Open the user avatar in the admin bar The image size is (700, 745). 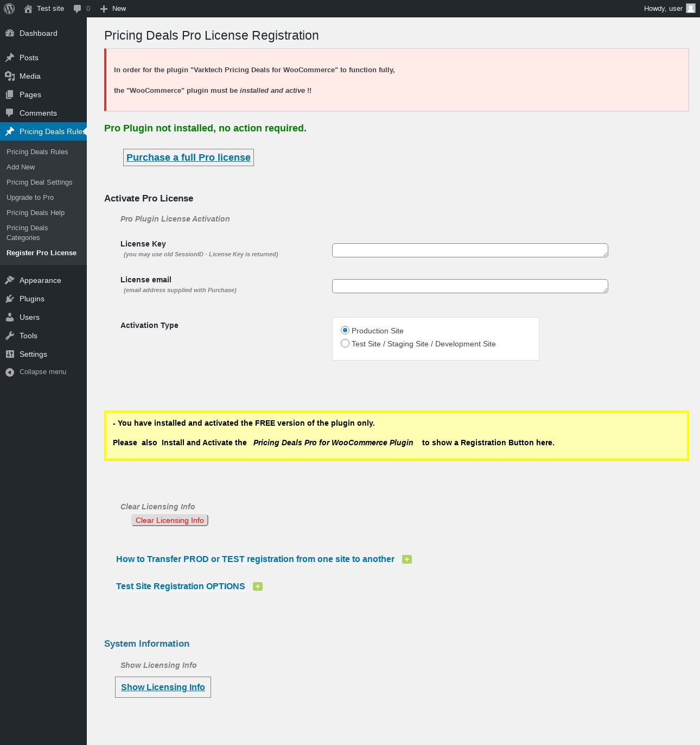click(691, 8)
